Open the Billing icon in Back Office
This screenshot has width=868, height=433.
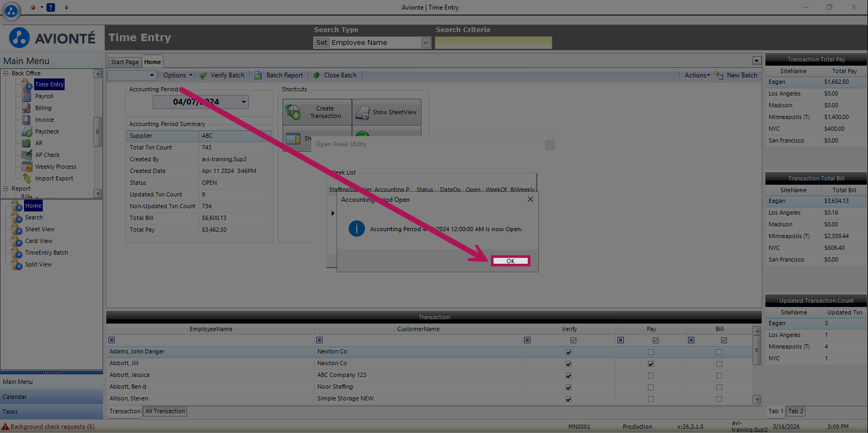[27, 108]
